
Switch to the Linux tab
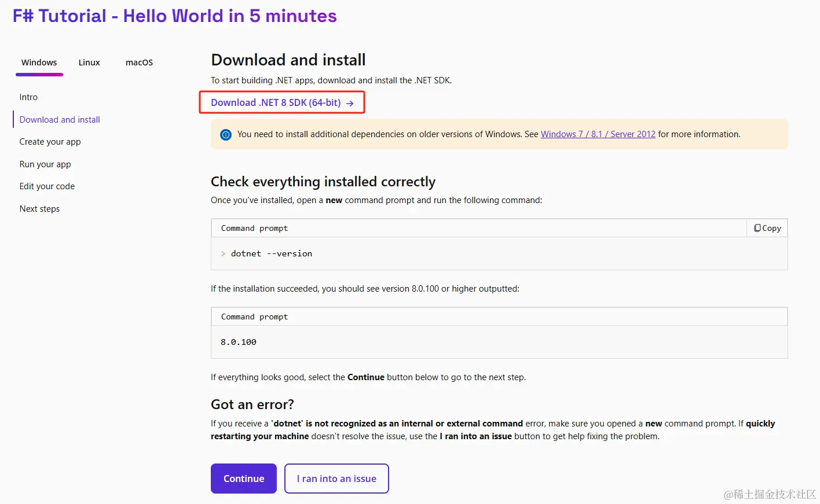(89, 62)
